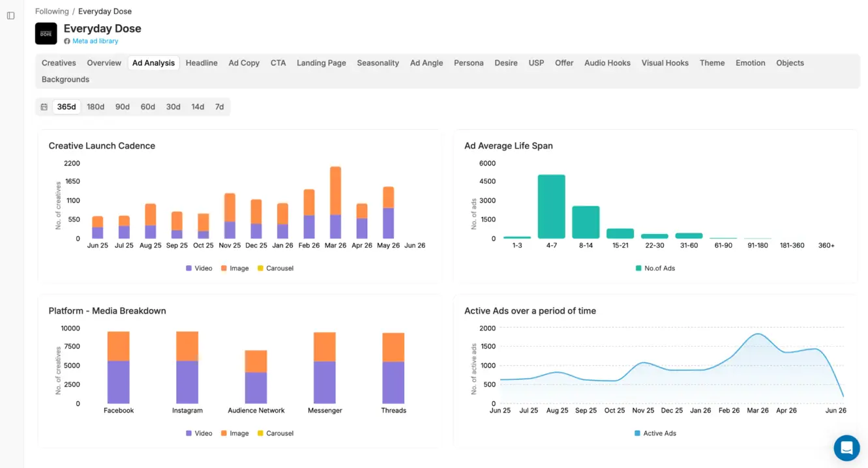This screenshot has height=468, width=868.
Task: Click the Everyday Dose breadcrumb
Action: pyautogui.click(x=105, y=11)
